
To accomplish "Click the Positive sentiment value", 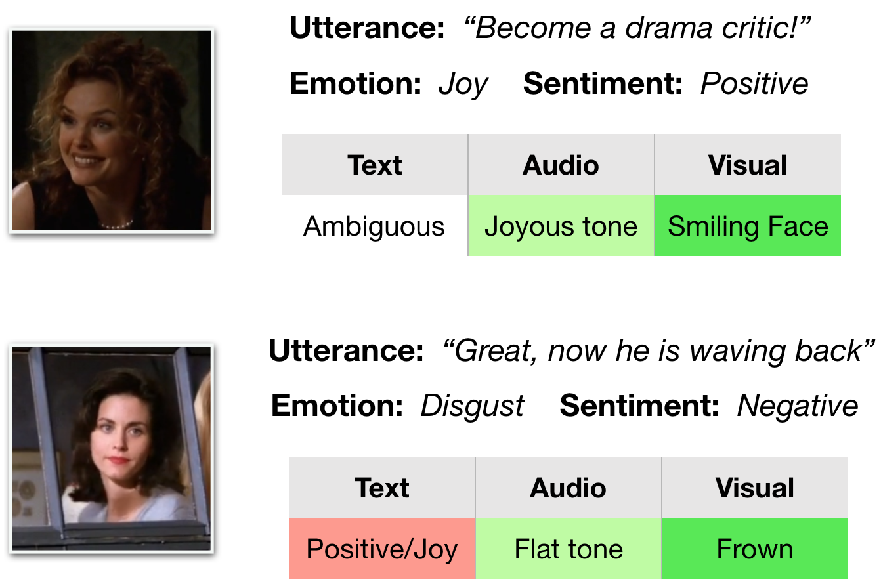I will (x=754, y=84).
